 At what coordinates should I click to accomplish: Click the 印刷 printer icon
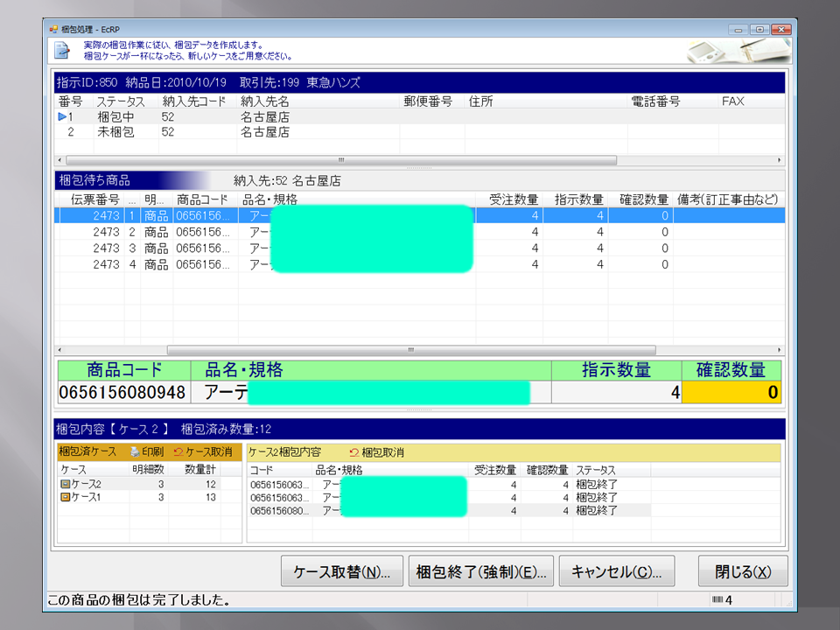135,452
